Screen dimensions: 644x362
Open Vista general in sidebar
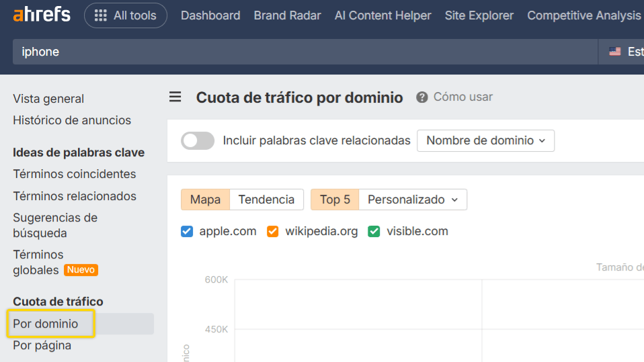[x=48, y=99]
